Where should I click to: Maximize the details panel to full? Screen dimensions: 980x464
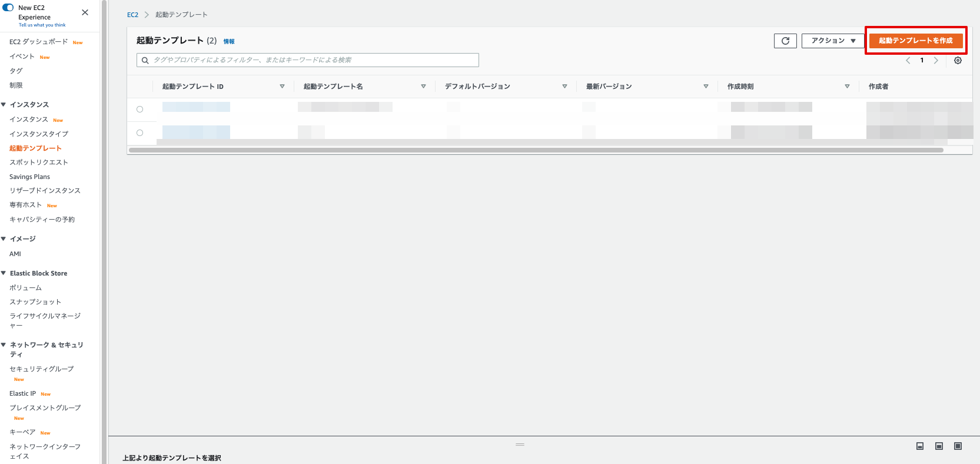(958, 446)
